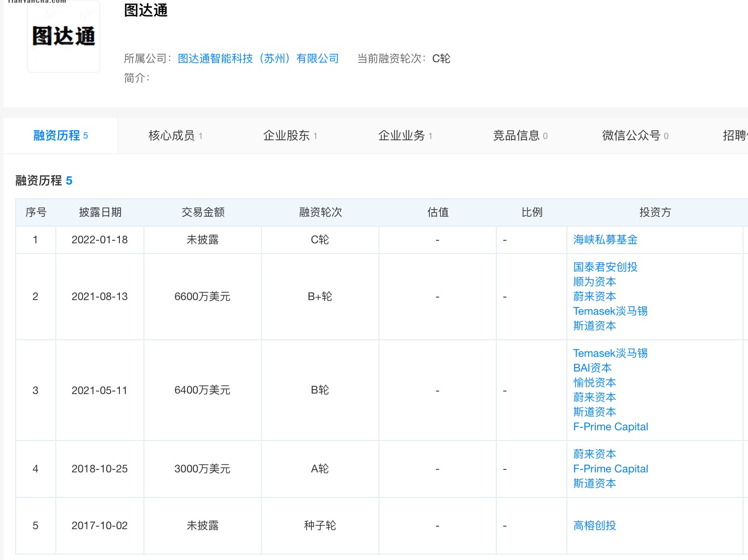
Task: Click the B+轮 round cell
Action: [x=320, y=297]
